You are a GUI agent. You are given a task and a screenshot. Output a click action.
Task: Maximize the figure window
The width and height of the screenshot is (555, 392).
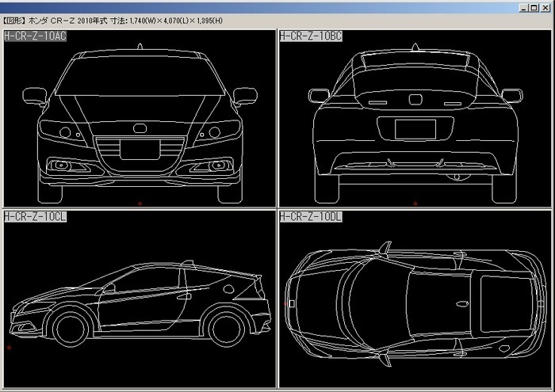(x=534, y=8)
